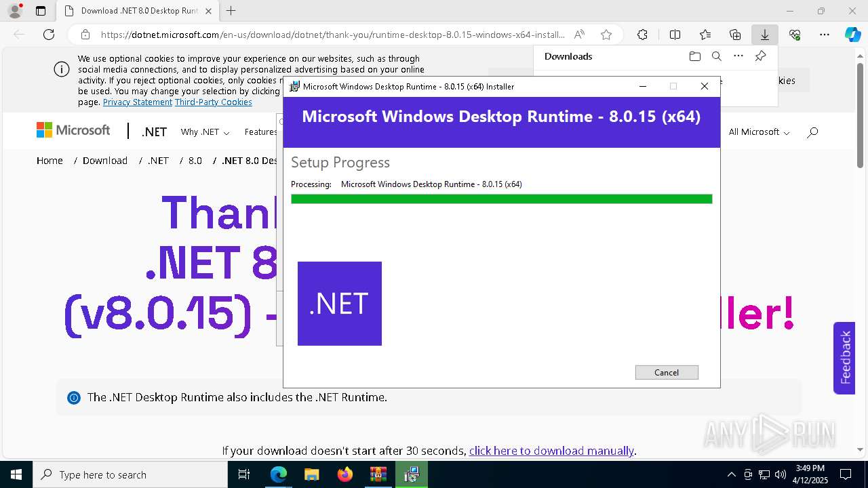Add this page to favorites star
This screenshot has width=868, height=488.
point(606,35)
